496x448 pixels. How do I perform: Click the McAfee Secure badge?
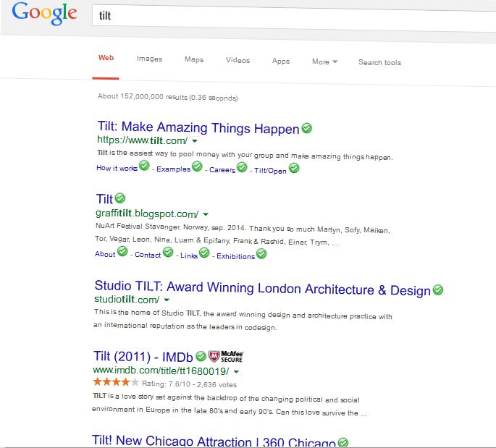click(x=226, y=357)
